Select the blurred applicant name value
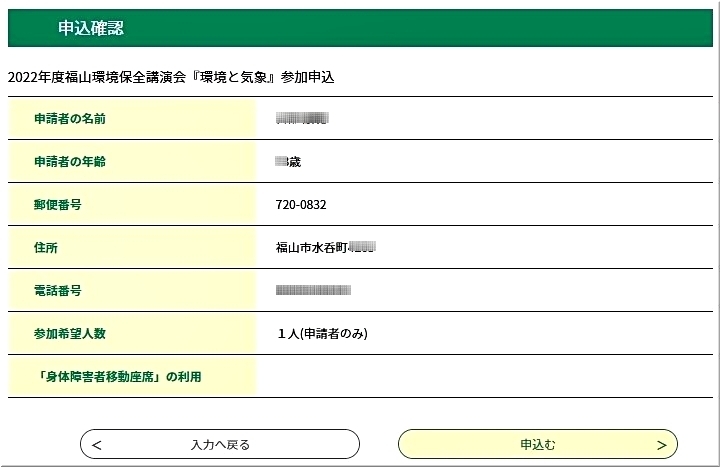Viewport: 720px width, 467px height. point(302,119)
